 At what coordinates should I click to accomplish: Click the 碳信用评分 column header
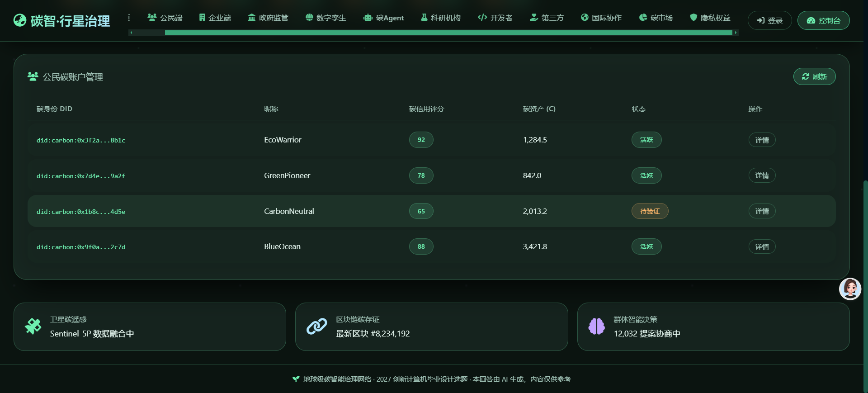(426, 109)
